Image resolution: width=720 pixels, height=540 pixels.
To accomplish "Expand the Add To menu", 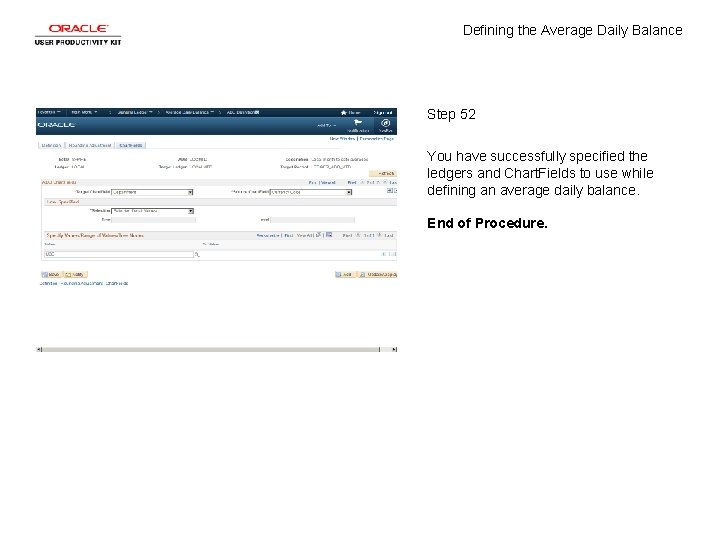I will [x=326, y=125].
